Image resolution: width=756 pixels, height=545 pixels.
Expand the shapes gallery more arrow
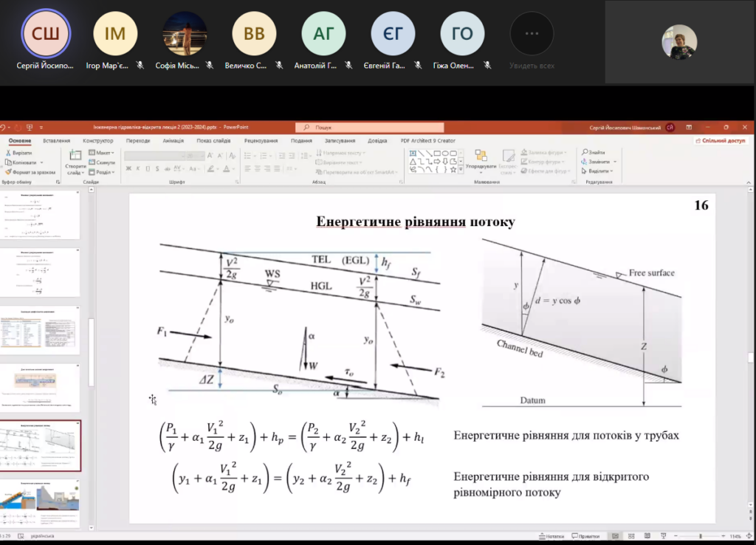coord(461,169)
